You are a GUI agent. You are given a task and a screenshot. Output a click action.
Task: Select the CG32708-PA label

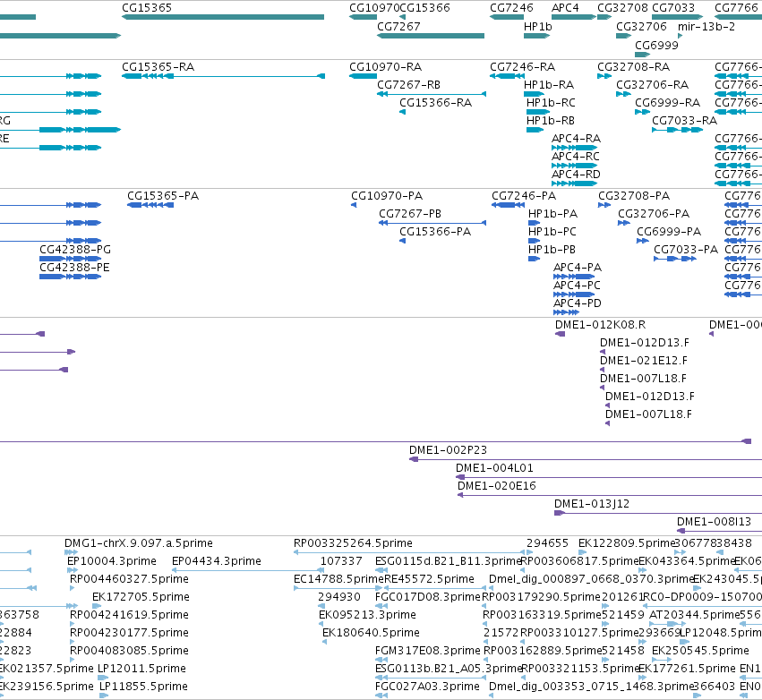(x=634, y=196)
